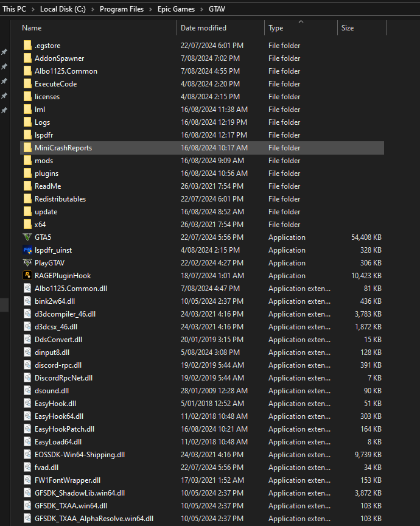Select the GTA5 application icon
This screenshot has height=526, width=420.
click(x=27, y=237)
